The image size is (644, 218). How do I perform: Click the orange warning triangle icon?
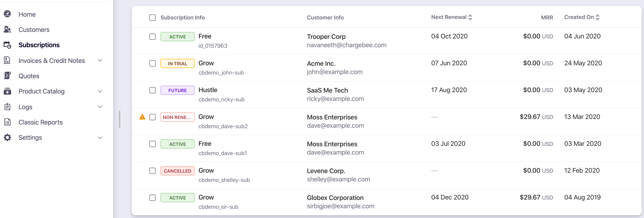pos(142,117)
